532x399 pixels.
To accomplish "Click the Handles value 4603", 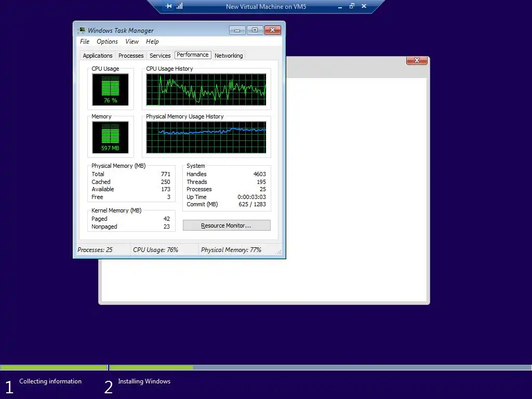I will coord(260,174).
